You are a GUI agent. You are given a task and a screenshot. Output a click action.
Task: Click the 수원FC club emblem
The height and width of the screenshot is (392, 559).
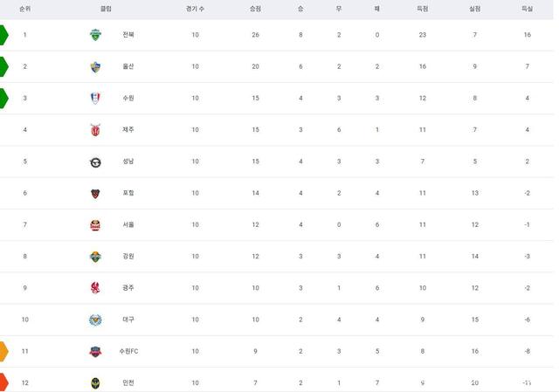click(95, 351)
